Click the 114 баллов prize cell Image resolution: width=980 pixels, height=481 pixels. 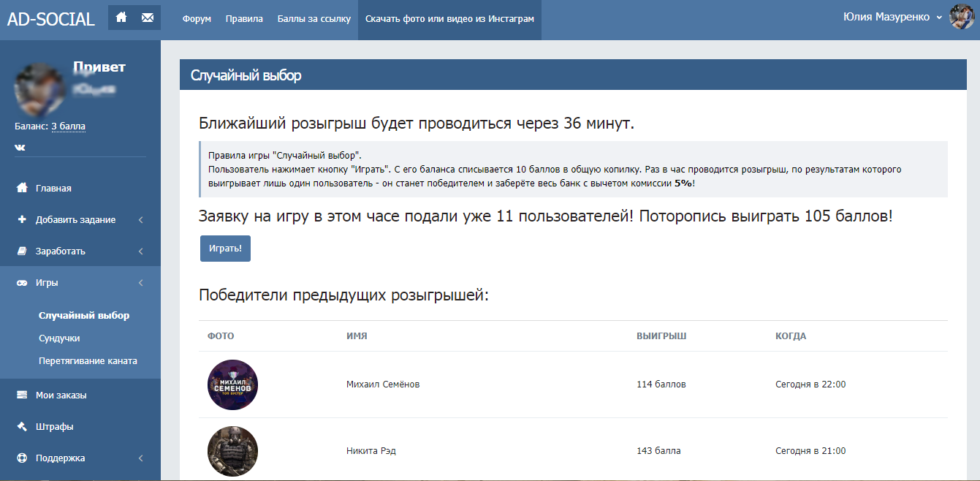pyautogui.click(x=661, y=385)
